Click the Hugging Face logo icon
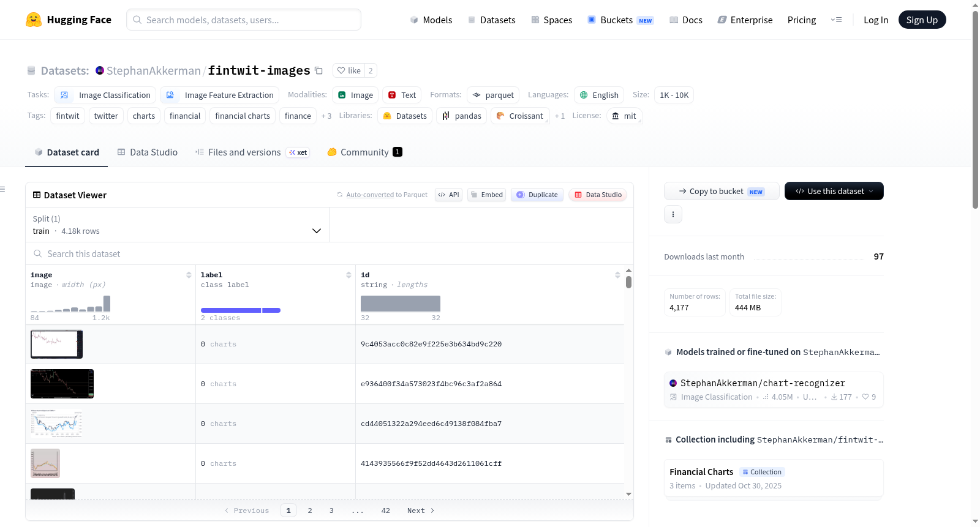The image size is (980, 527). (x=34, y=20)
